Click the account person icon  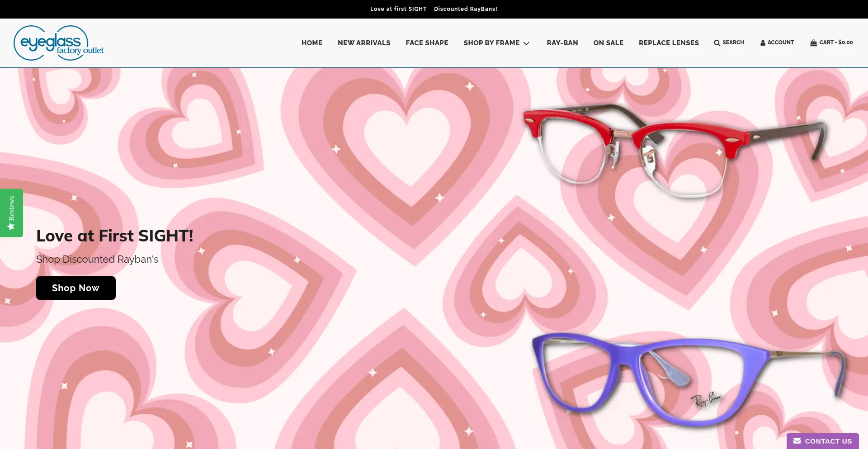pos(763,43)
